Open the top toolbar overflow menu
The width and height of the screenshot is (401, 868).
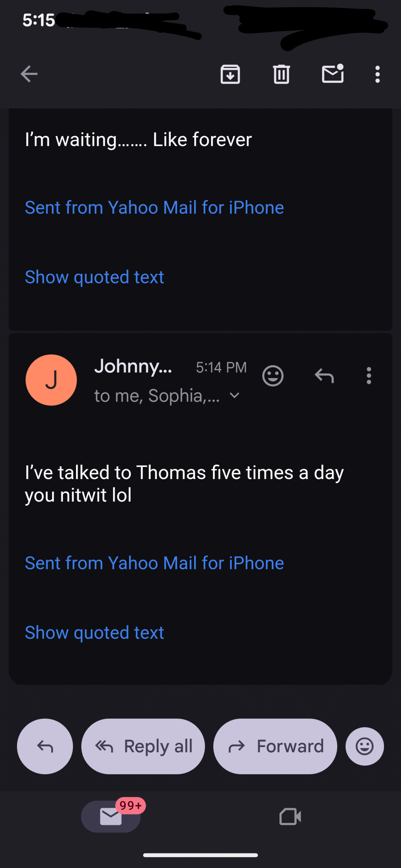click(377, 74)
